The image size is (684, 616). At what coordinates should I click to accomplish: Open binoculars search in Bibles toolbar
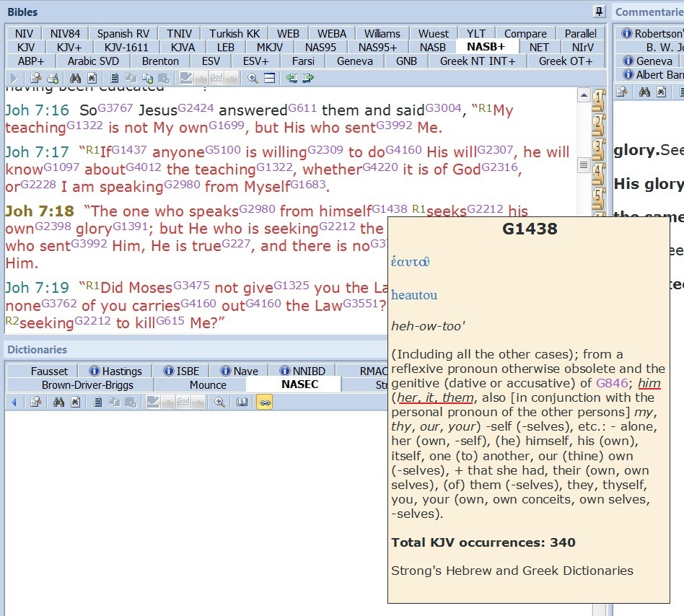76,78
